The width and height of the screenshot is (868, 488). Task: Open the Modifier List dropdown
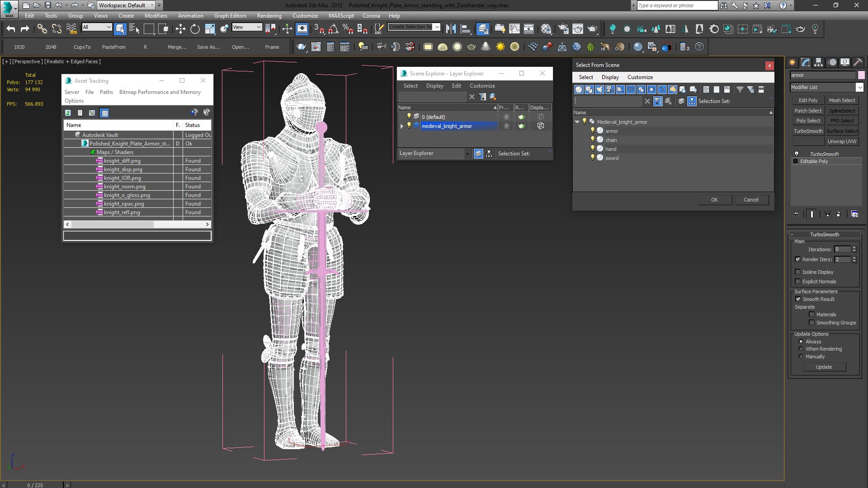(859, 87)
